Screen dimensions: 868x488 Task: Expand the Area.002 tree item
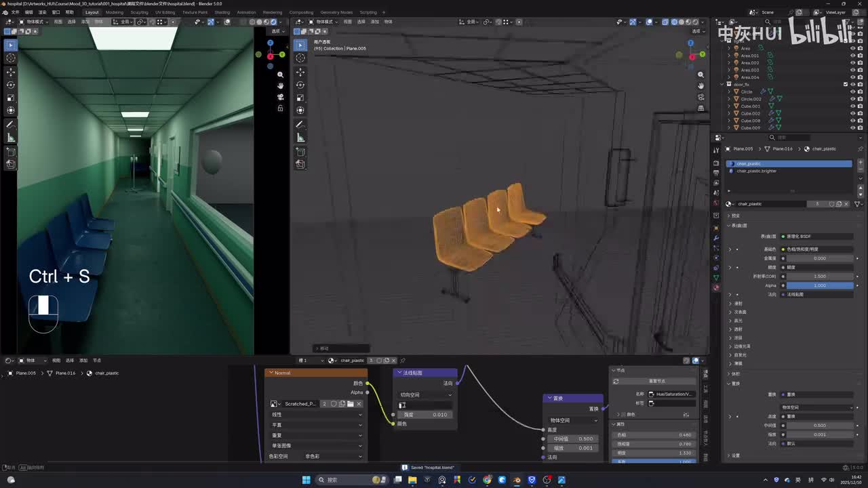729,63
